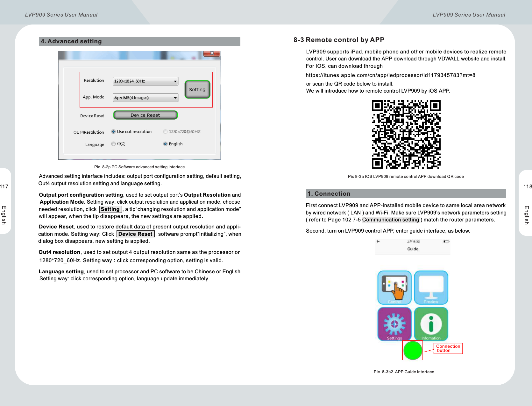Open the App. Mode dropdown
Screen dimensions: 532x406
tap(145, 98)
